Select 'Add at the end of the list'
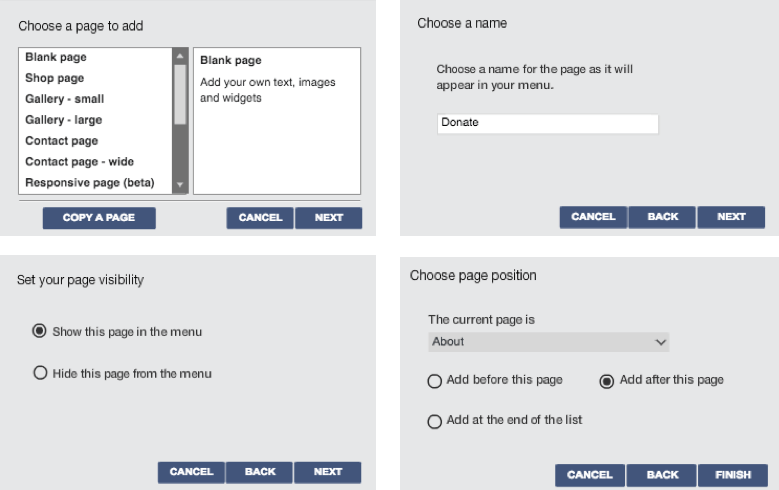The height and width of the screenshot is (490, 779). [435, 421]
